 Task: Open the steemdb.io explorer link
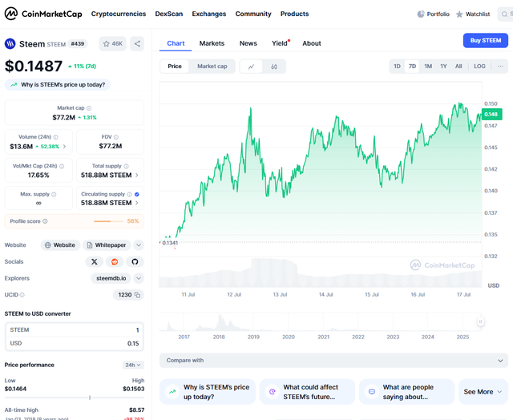tap(111, 278)
